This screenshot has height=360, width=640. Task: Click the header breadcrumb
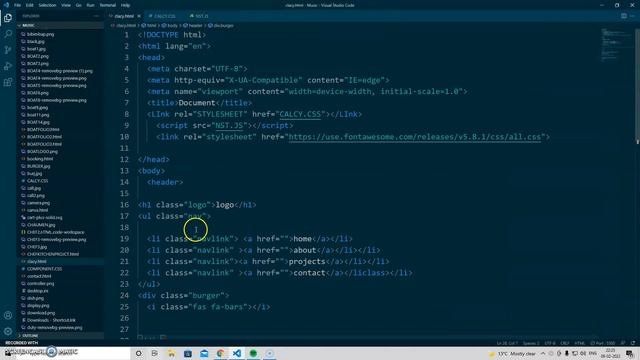point(193,25)
